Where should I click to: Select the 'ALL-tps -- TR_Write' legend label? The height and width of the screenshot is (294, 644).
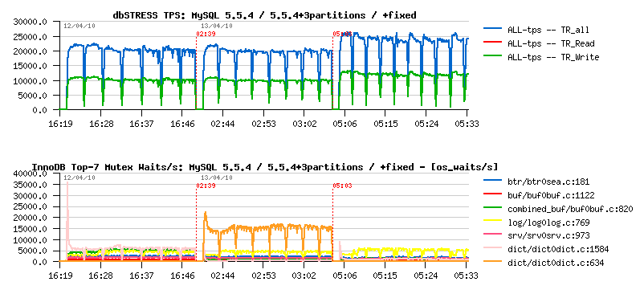(x=553, y=58)
